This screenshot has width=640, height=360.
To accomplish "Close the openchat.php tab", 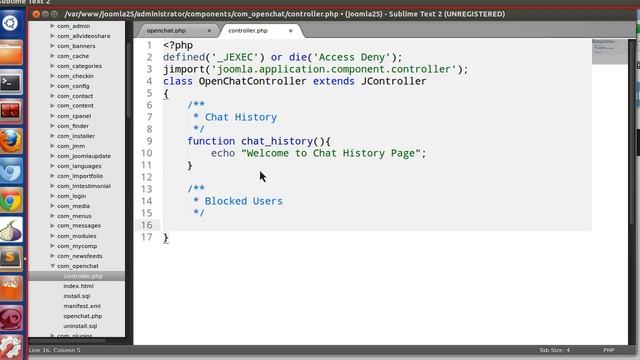I will (x=209, y=31).
